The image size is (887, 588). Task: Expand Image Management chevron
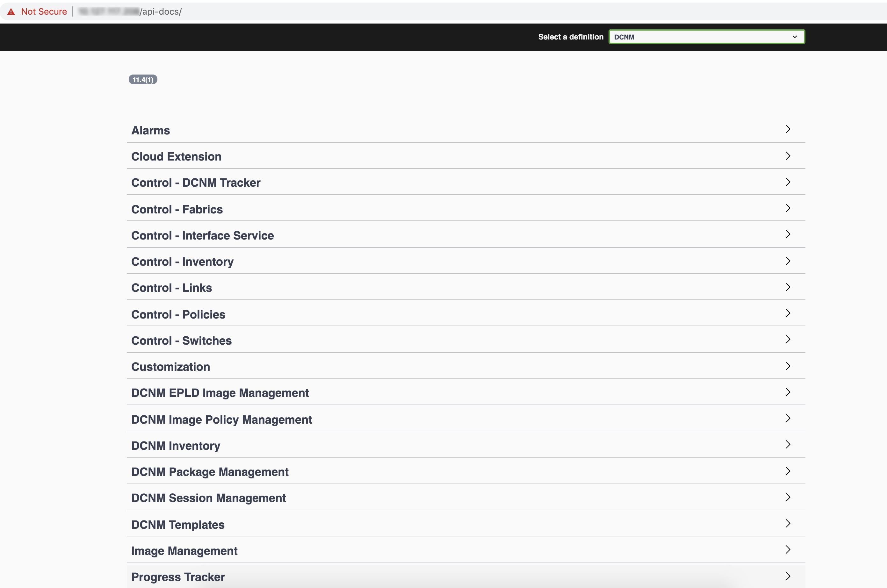(x=788, y=550)
